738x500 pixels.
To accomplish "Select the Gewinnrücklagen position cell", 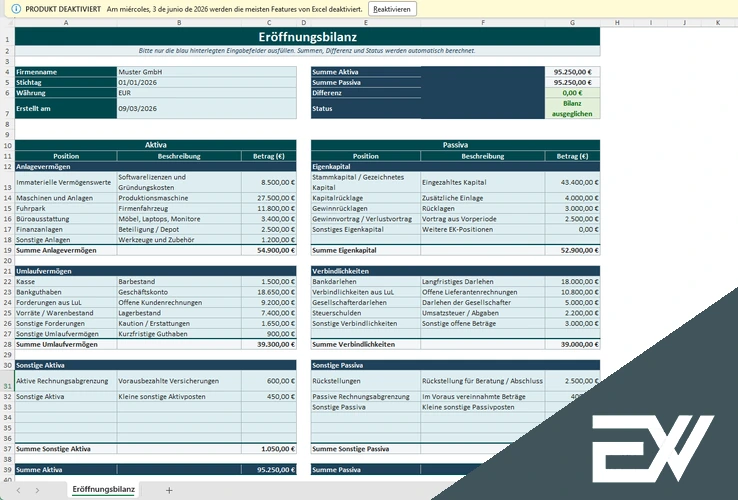I will [366, 209].
